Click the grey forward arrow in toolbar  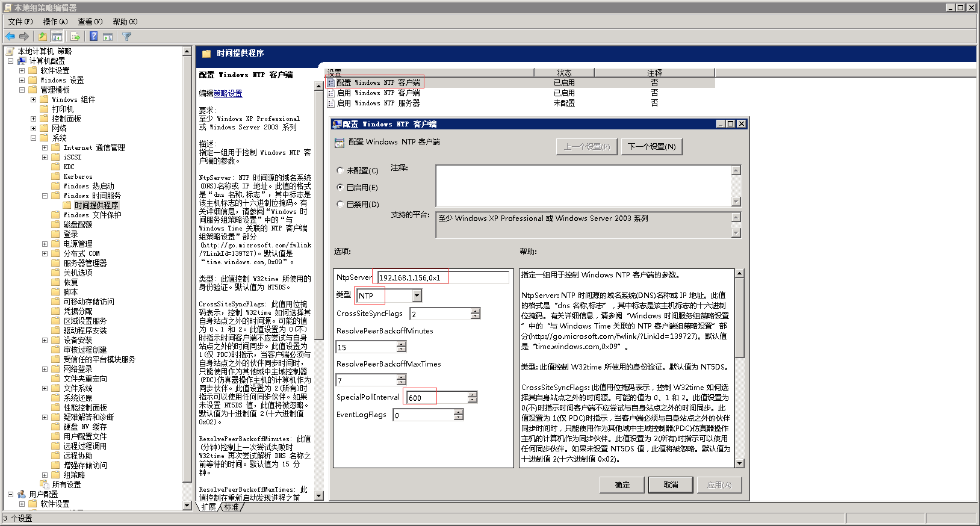pos(24,36)
